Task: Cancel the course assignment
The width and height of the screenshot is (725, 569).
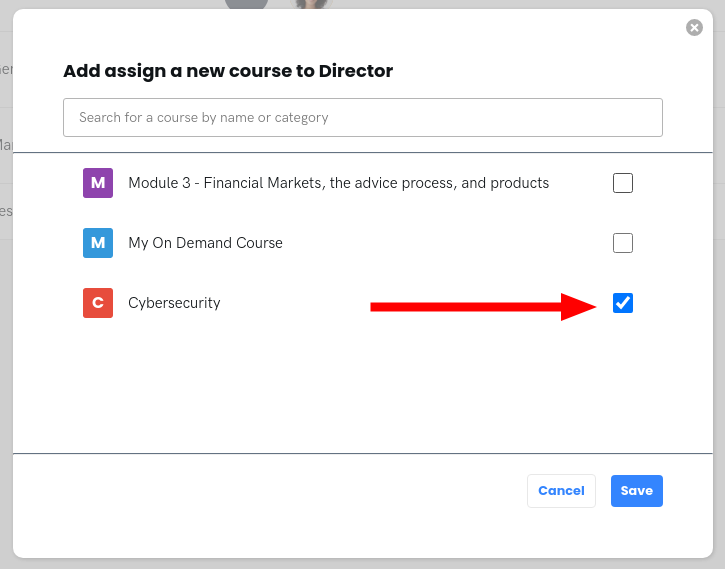Action: click(x=561, y=491)
